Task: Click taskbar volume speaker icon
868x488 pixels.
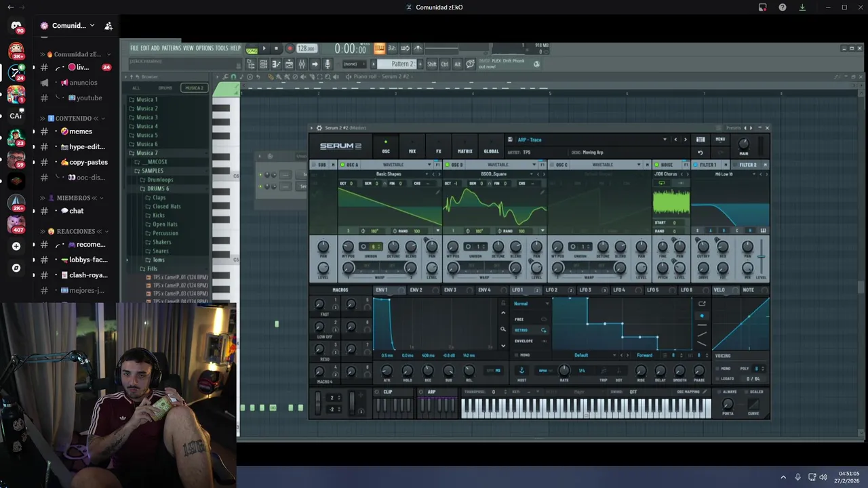Action: (823, 477)
